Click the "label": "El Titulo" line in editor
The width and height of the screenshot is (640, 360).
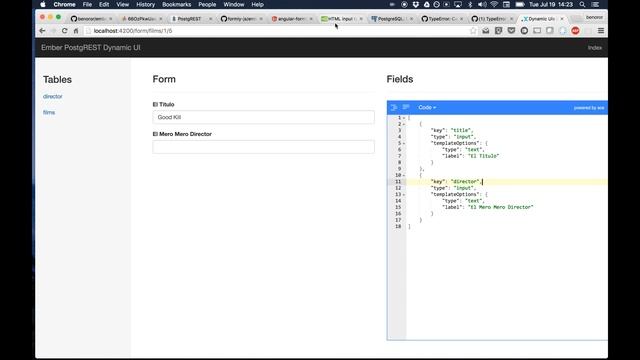pos(471,156)
